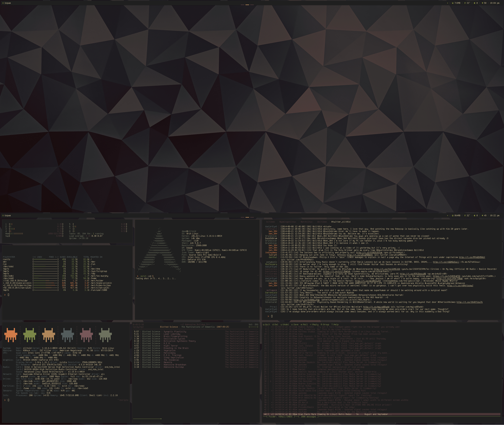Click the /mnt/hideo-kojima usage bar
This screenshot has width=504, height=425.
point(45,285)
